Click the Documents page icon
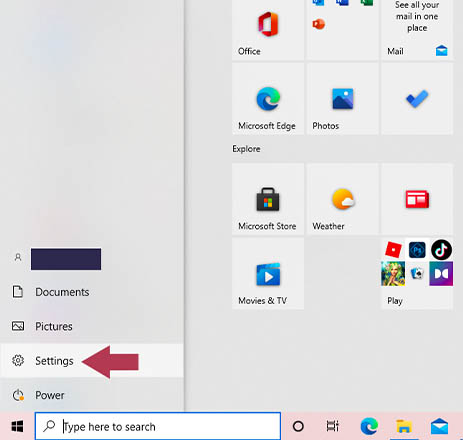Image resolution: width=463 pixels, height=440 pixels. tap(18, 291)
